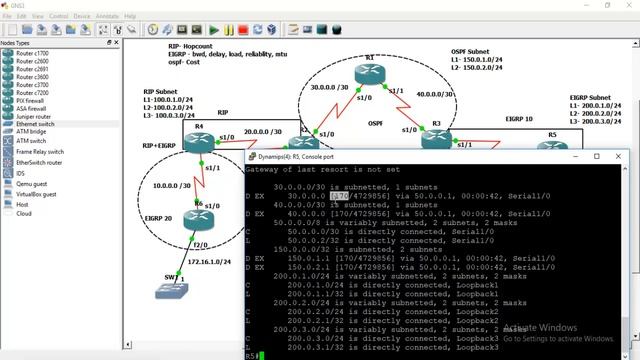Click router R3 in the topology
The width and height of the screenshot is (640, 360).
pos(436,139)
